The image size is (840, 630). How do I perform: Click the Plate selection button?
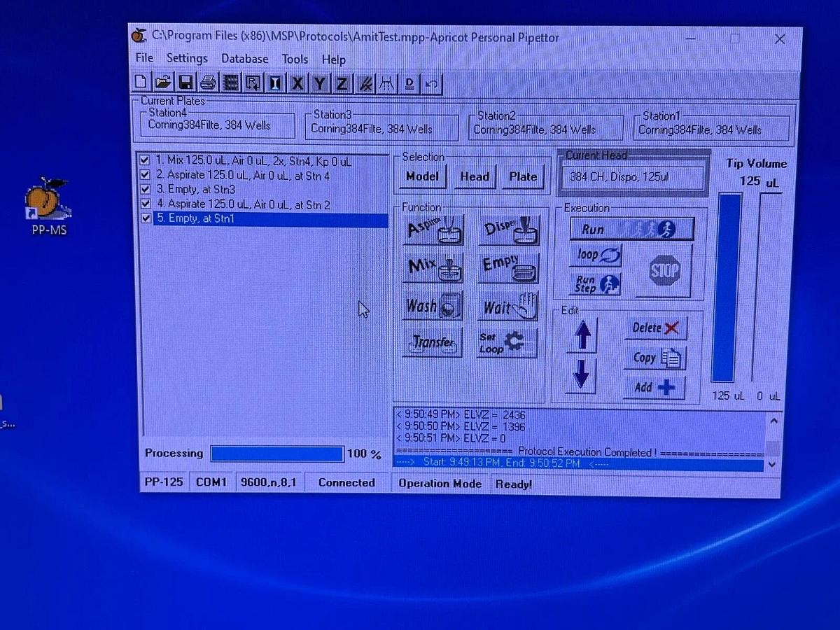coord(523,177)
